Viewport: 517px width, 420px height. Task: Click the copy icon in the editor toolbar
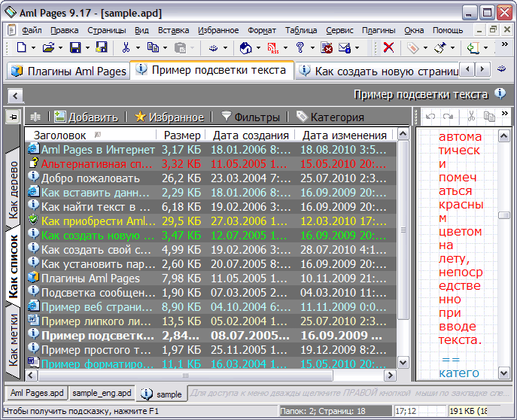point(489,117)
